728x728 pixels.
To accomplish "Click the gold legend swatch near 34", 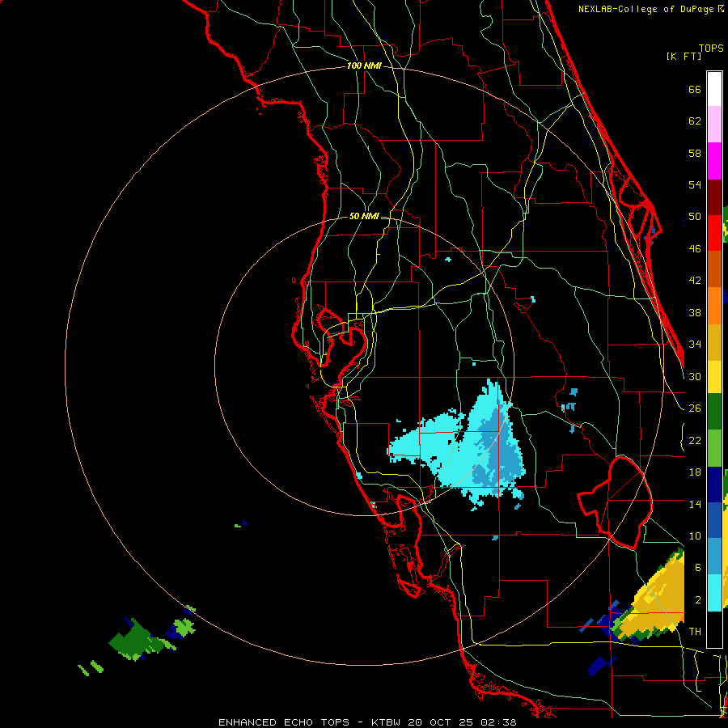I will click(x=714, y=342).
